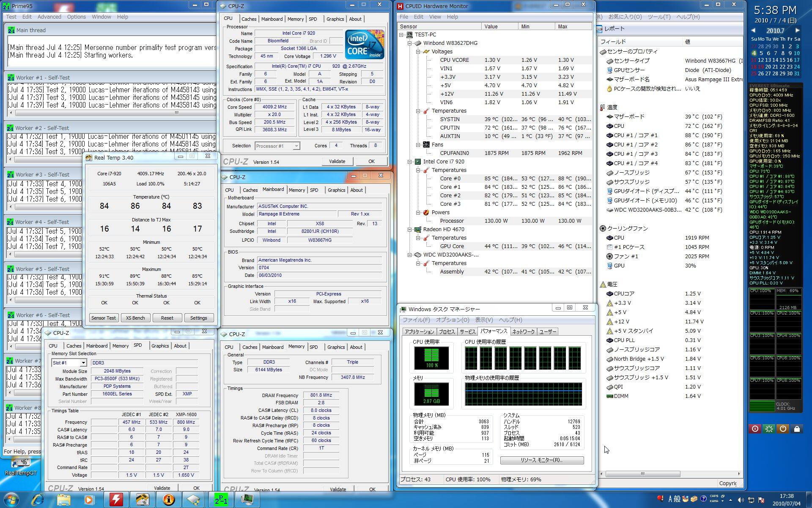This screenshot has height=508, width=812.
Task: Open the Slot #1 memory slot dropdown
Action: pos(83,363)
